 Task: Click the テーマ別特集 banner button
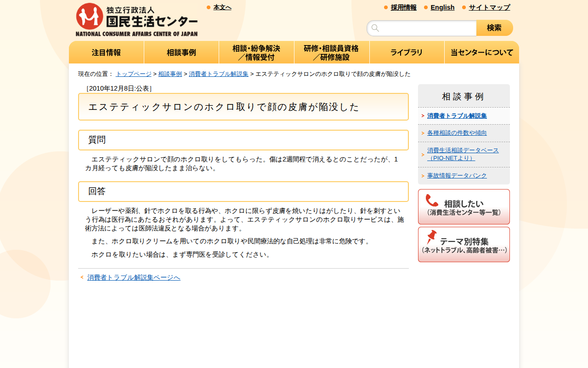[464, 244]
